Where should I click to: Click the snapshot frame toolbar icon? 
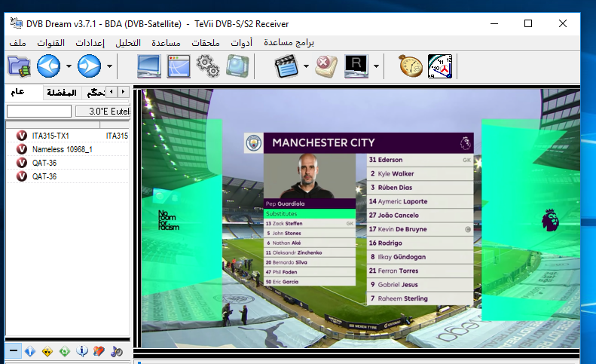[x=237, y=66]
